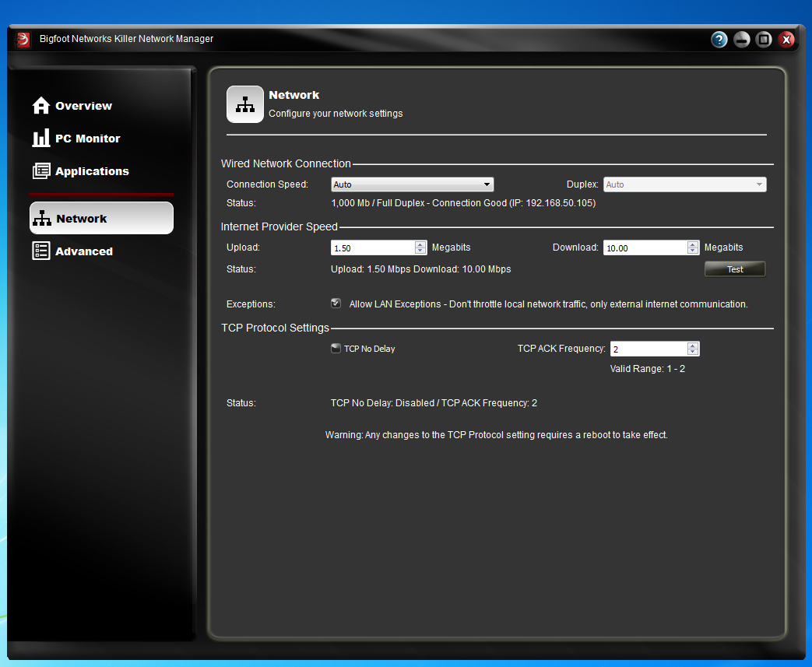Click the Connection Speed dropdown arrow
Screen dimensions: 812x667
487,184
